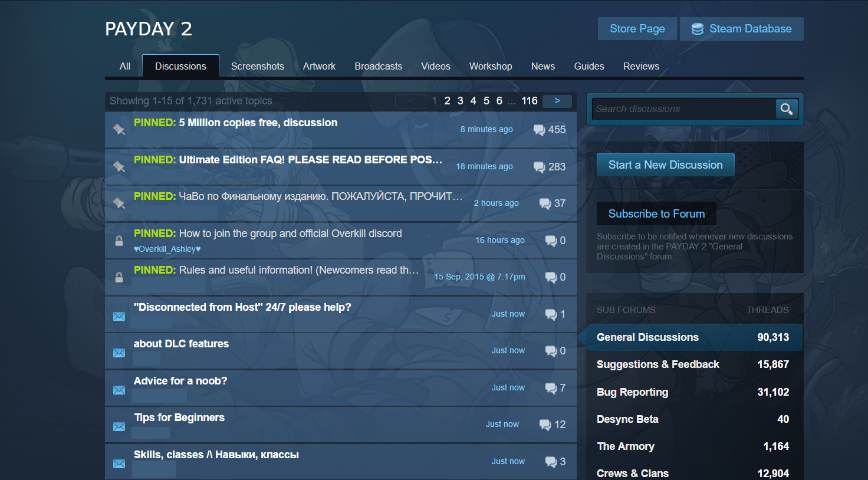Click the previous page arrow button
This screenshot has width=868, height=480.
tap(410, 101)
